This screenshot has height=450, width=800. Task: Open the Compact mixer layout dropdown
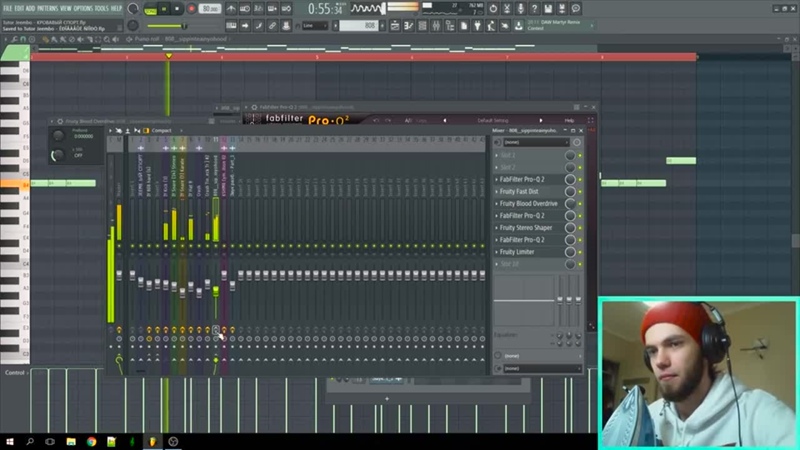[162, 131]
